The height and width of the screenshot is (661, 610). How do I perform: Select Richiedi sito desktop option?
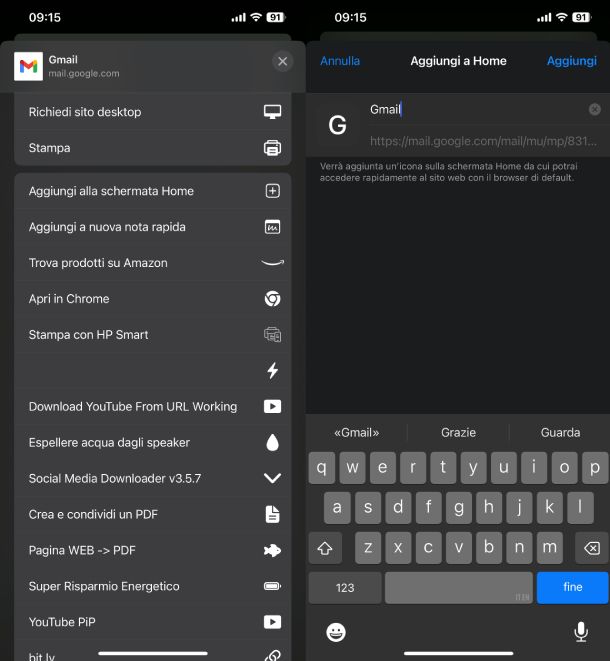point(153,112)
